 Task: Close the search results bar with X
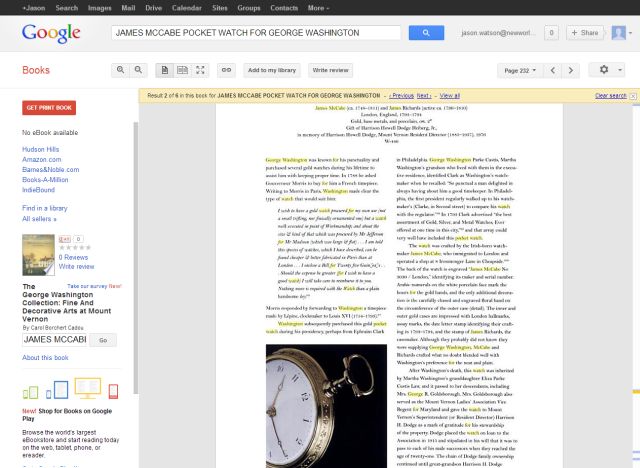tap(633, 96)
